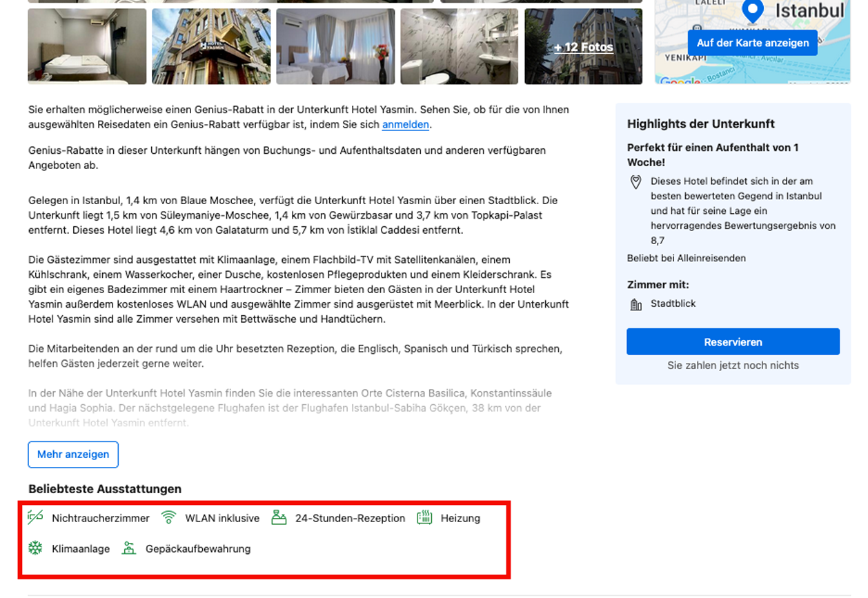Open the bathroom sink photo thumbnail
Viewport: 868px width, 598px height.
click(x=460, y=46)
